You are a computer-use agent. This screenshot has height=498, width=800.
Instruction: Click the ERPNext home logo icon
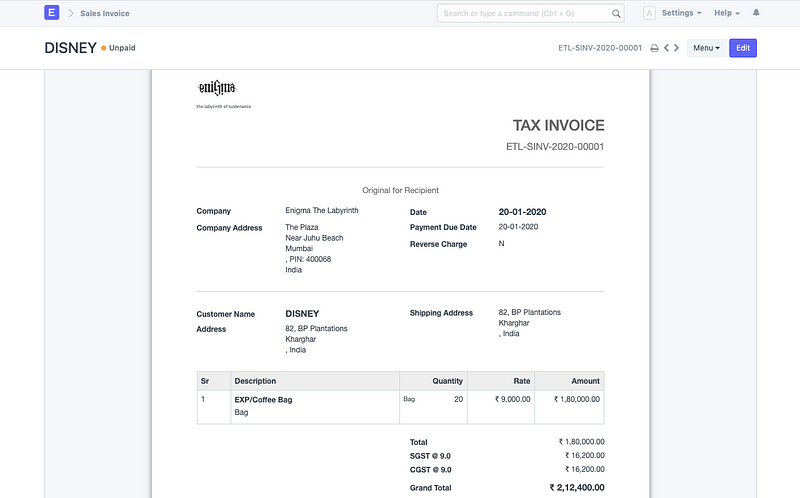(x=52, y=13)
